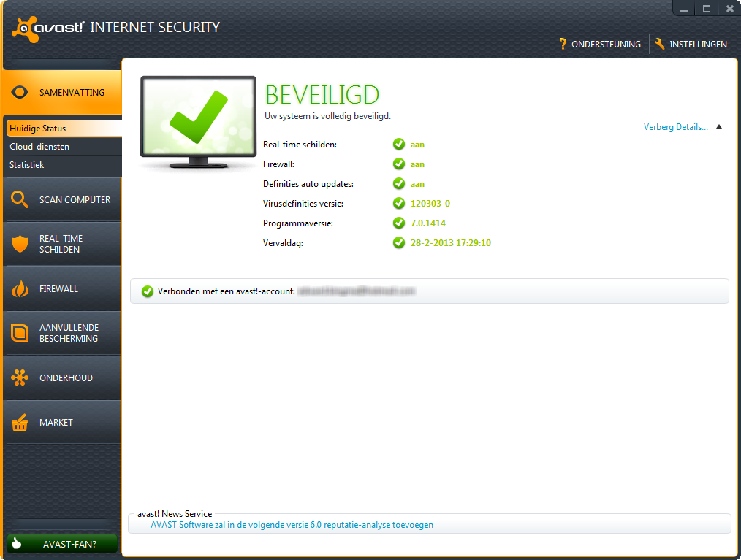The image size is (741, 560).
Task: Click green check next to Virusdefinities versie
Action: tap(399, 203)
